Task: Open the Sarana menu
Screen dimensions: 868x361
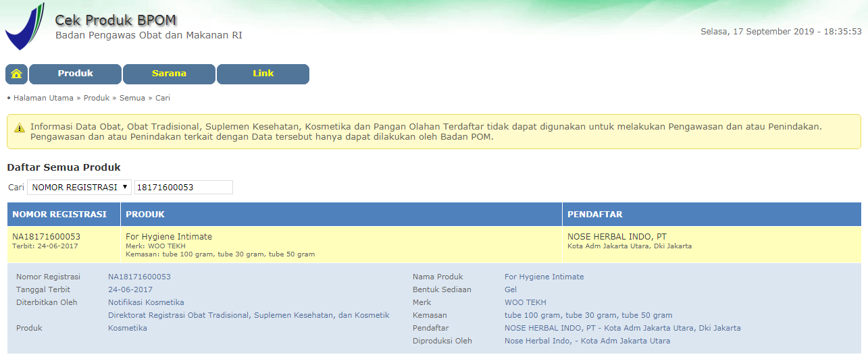Action: [169, 74]
